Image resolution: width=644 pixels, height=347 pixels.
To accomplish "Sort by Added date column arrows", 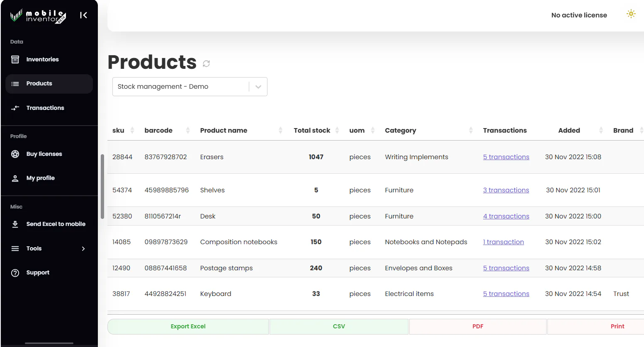I will tap(601, 130).
